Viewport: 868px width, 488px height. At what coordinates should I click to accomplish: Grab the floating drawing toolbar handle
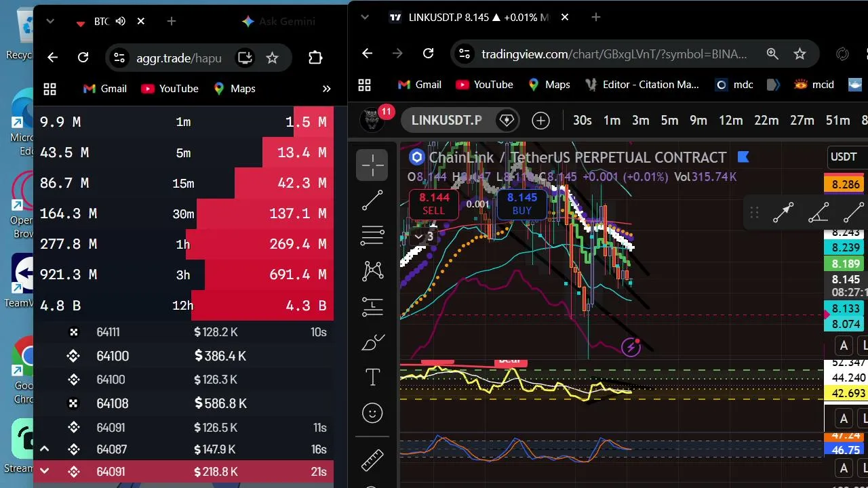(x=754, y=213)
